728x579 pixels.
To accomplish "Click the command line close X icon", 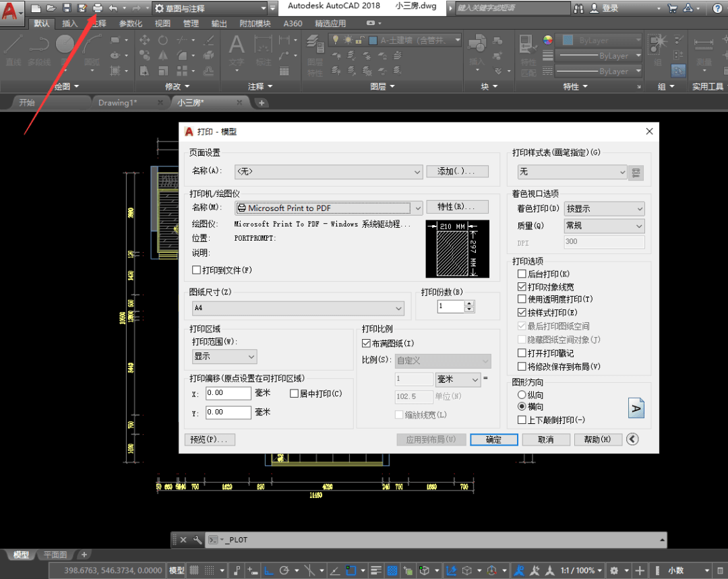I will (183, 539).
